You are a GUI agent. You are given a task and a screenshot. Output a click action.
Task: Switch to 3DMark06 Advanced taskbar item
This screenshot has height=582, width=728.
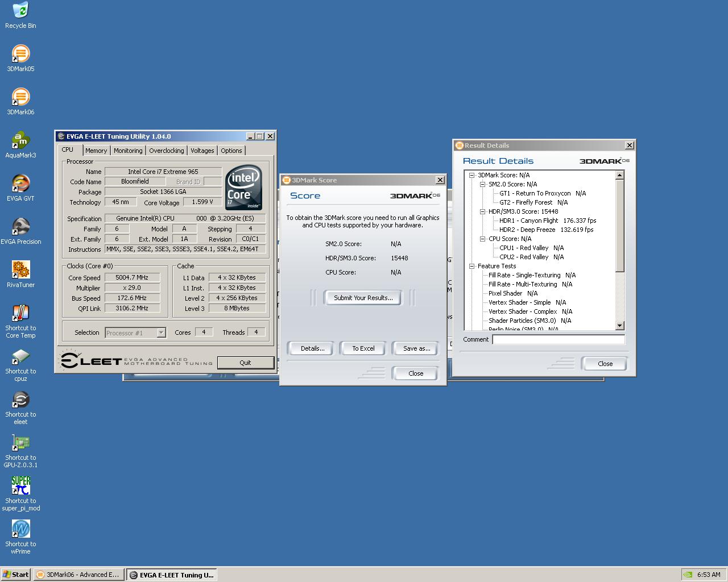[78, 574]
